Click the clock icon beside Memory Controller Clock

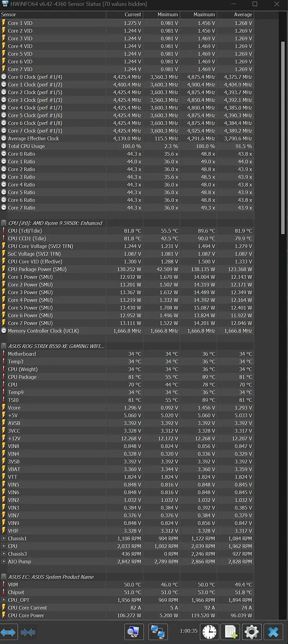(4, 331)
